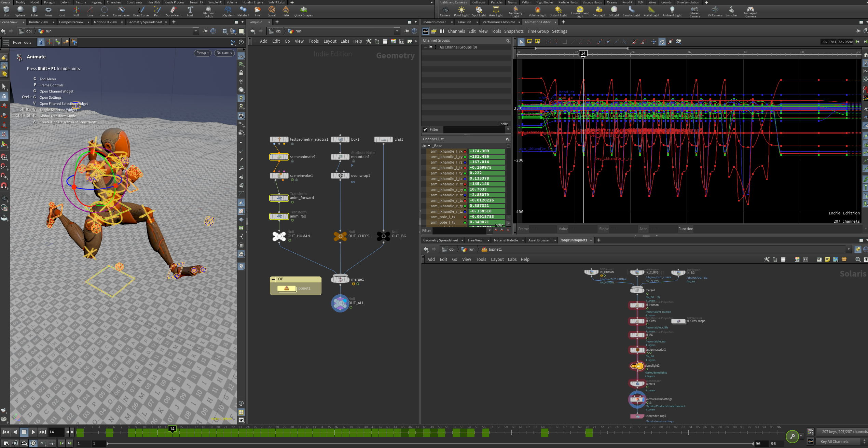The width and height of the screenshot is (868, 448).
Task: Click the Metaball shelf tool
Action: (243, 11)
